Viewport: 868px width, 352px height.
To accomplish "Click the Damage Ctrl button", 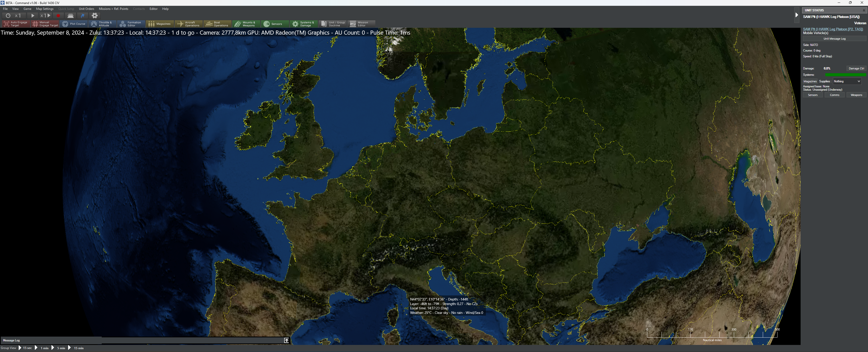I will (x=856, y=68).
